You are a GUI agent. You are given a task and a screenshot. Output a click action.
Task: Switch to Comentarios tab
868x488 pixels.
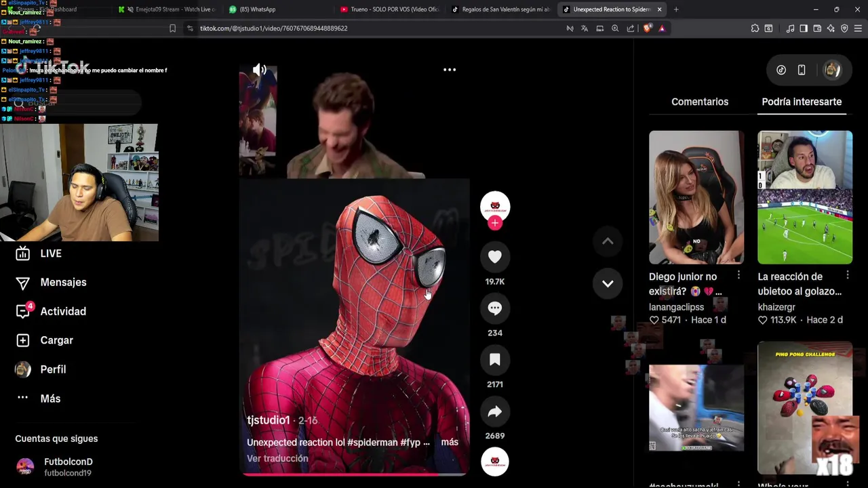(x=700, y=102)
